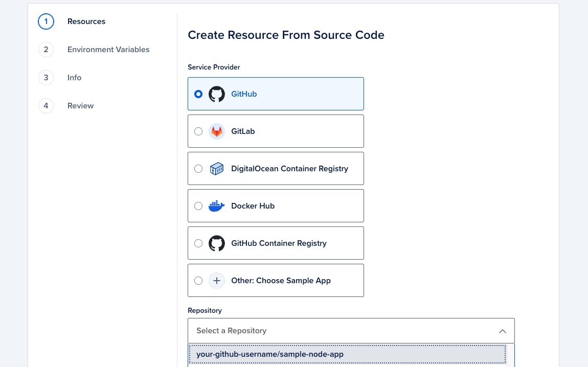The image size is (588, 367).
Task: Click the GitHub octocat logo icon
Action: tap(217, 94)
